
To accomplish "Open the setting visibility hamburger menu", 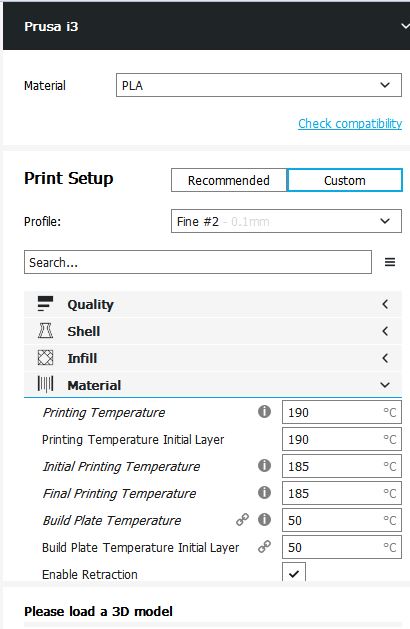I will [390, 262].
